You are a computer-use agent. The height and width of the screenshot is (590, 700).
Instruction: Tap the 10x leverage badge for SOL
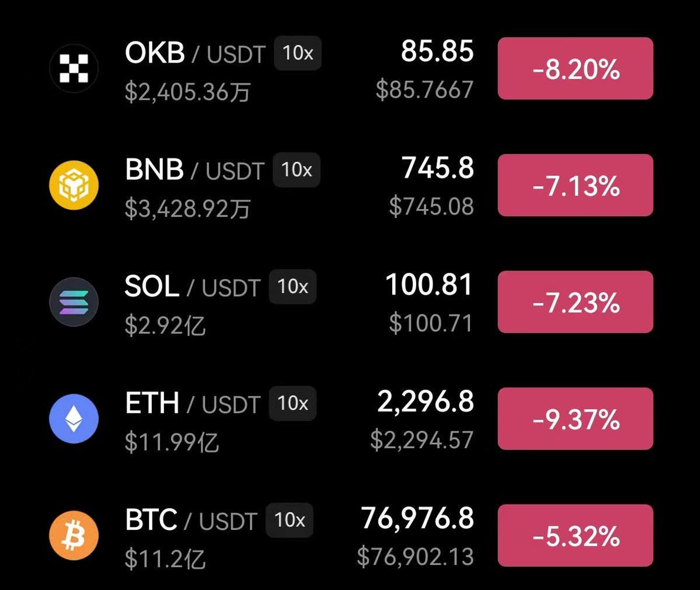[x=292, y=287]
